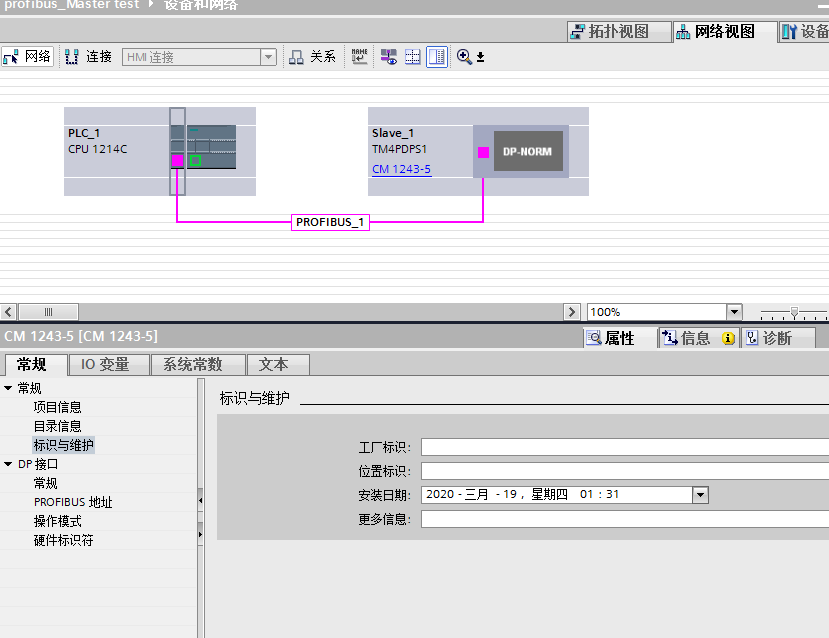Click the 工厂标识 input field

(625, 447)
